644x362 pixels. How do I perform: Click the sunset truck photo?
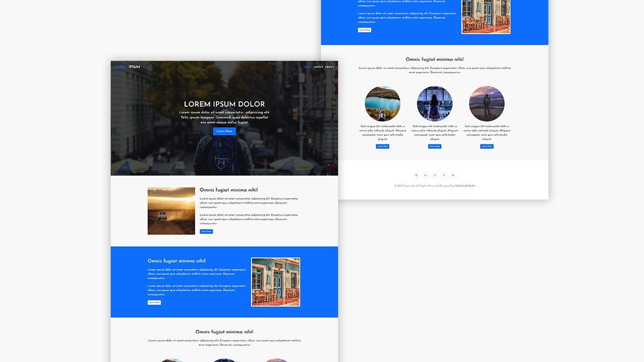pyautogui.click(x=171, y=211)
